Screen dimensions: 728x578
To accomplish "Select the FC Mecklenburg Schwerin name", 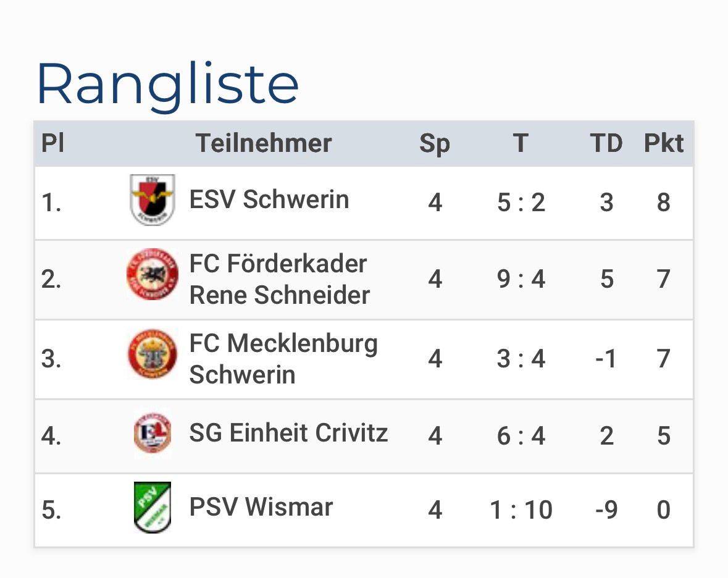I will 283,358.
